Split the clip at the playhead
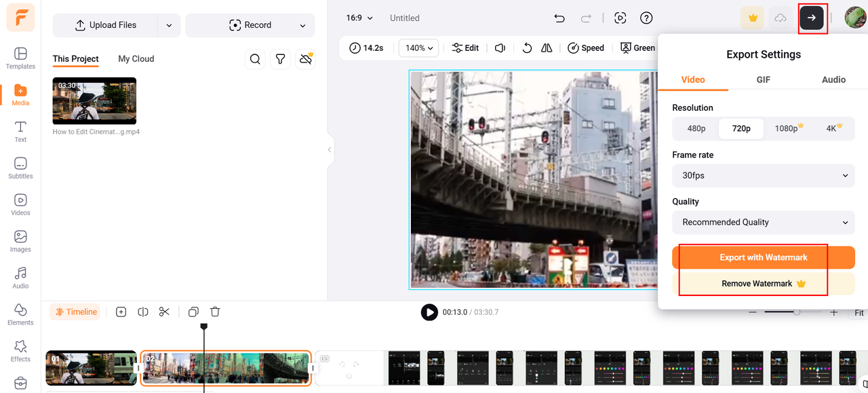Image resolution: width=868 pixels, height=393 pixels. (x=142, y=312)
